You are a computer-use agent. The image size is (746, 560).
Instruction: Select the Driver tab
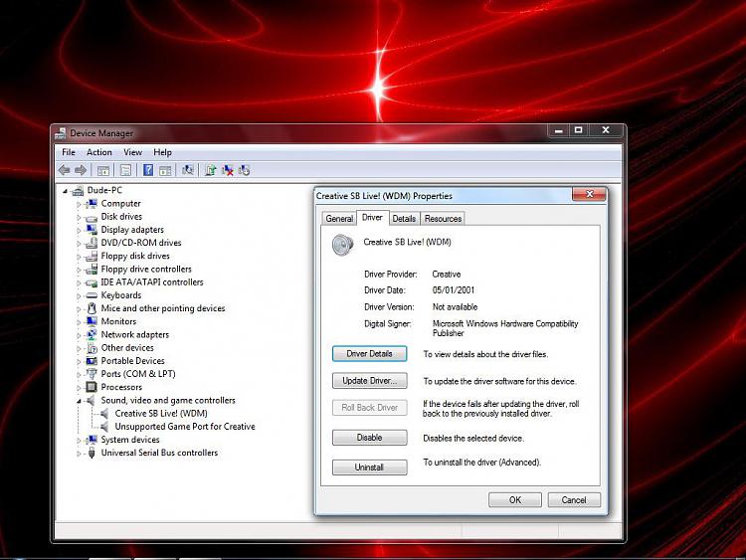(x=372, y=217)
